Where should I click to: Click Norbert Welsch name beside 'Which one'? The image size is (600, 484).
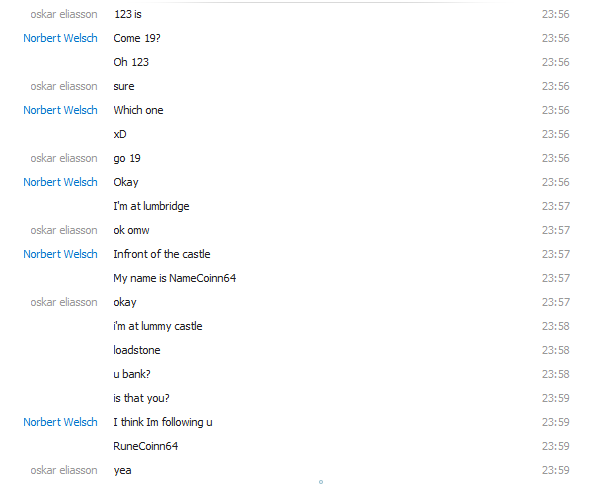tap(60, 110)
